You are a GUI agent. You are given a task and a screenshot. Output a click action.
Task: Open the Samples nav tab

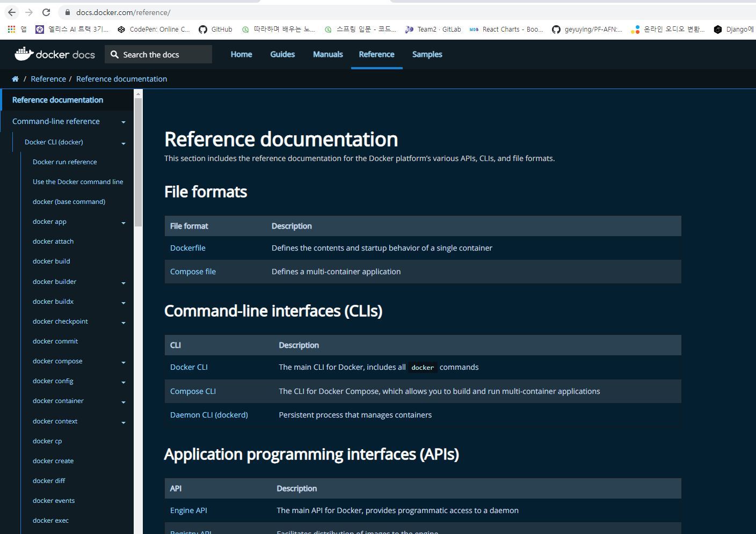(x=427, y=54)
